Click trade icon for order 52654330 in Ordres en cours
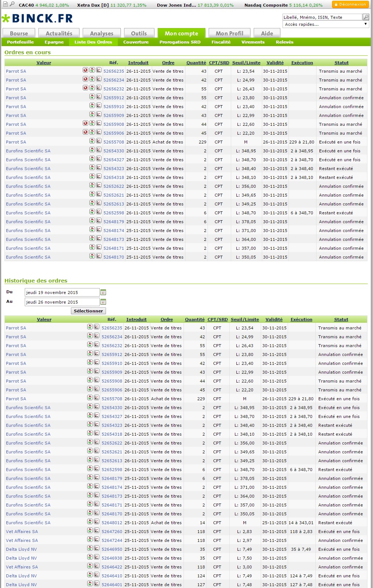 [x=92, y=150]
